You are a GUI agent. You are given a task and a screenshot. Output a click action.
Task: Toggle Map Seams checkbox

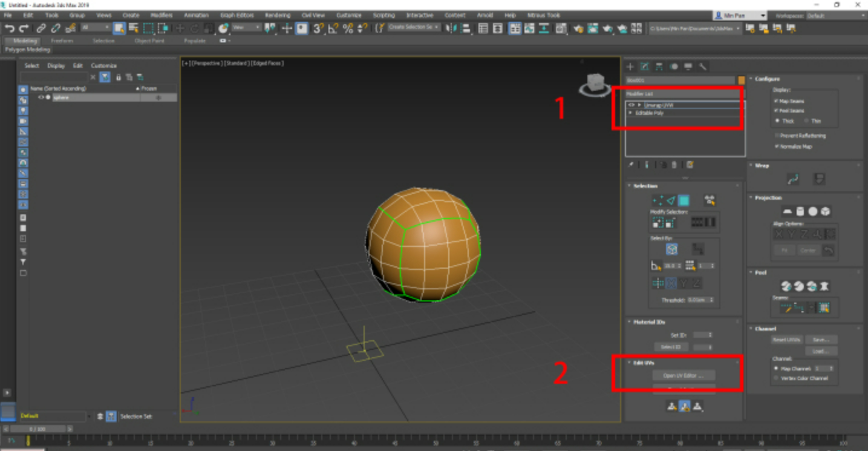777,101
